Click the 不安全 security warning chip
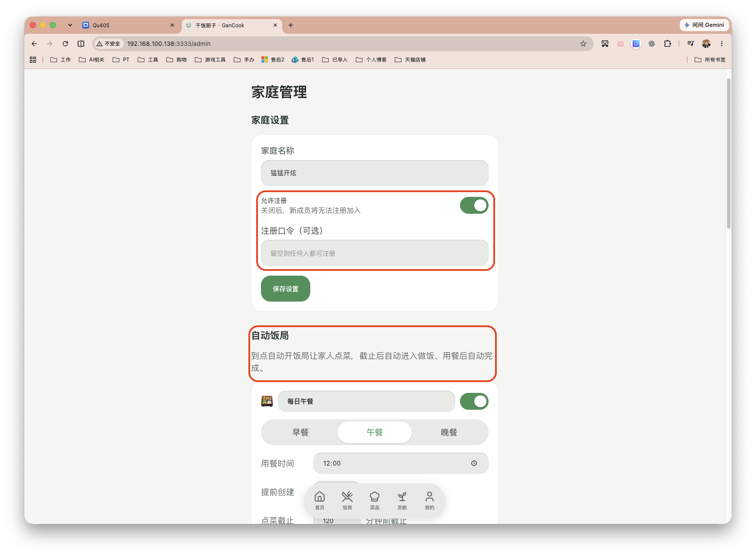 click(x=109, y=44)
